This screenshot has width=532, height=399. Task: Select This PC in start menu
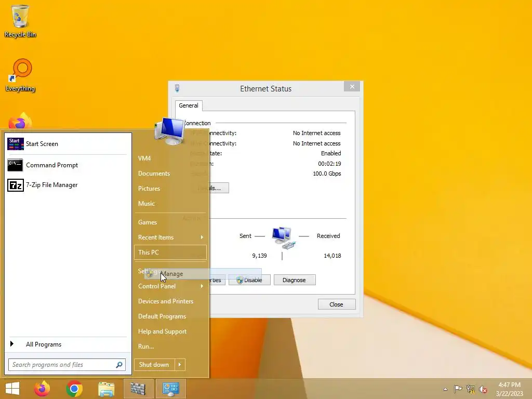(170, 252)
